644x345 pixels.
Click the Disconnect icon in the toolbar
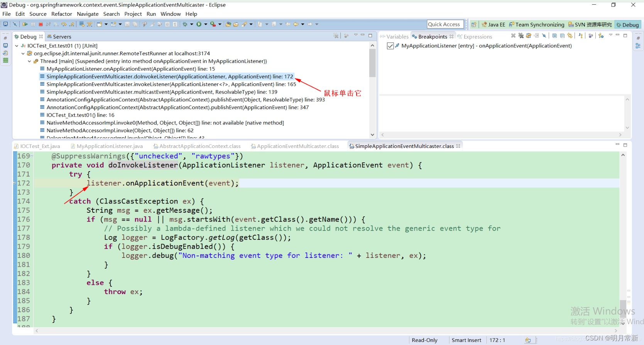[48, 24]
